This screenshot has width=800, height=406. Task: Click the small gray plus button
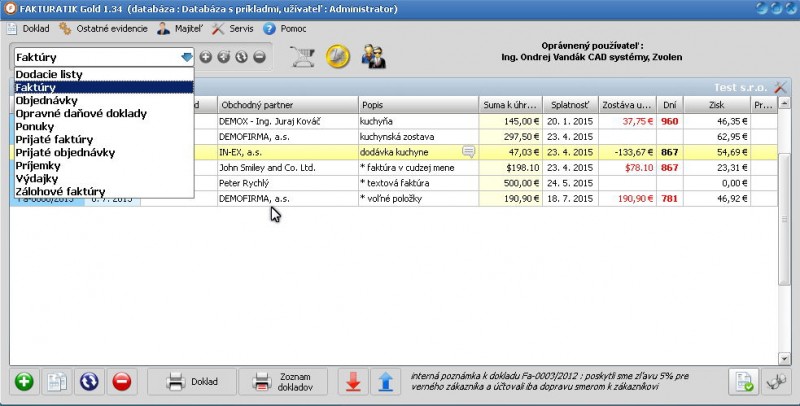pos(206,57)
